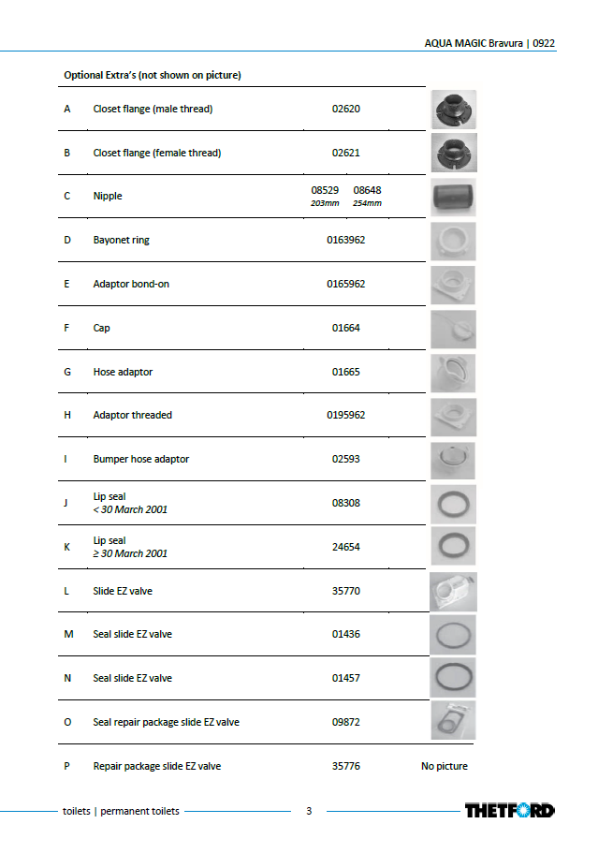Select the Hose adaptor photo
This screenshot has height=868, width=613.
tap(453, 373)
